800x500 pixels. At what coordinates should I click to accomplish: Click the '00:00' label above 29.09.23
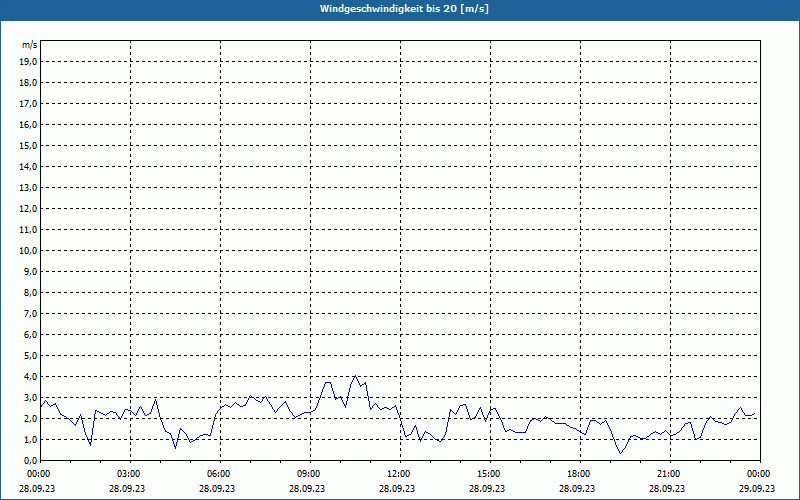click(760, 474)
